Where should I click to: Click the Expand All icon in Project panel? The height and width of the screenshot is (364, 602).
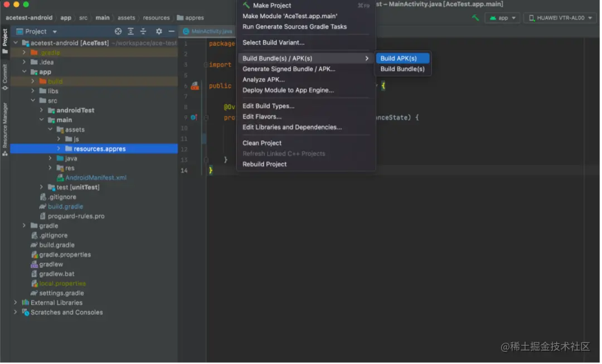(x=131, y=31)
